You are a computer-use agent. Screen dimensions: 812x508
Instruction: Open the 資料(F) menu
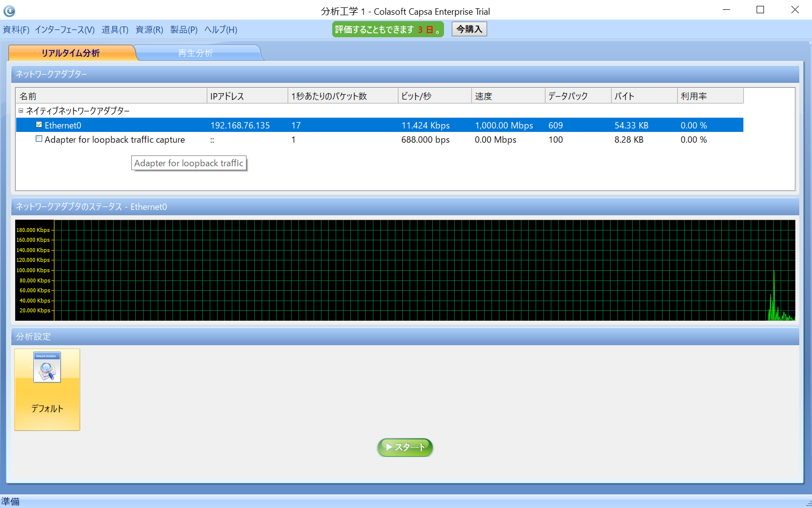point(16,30)
